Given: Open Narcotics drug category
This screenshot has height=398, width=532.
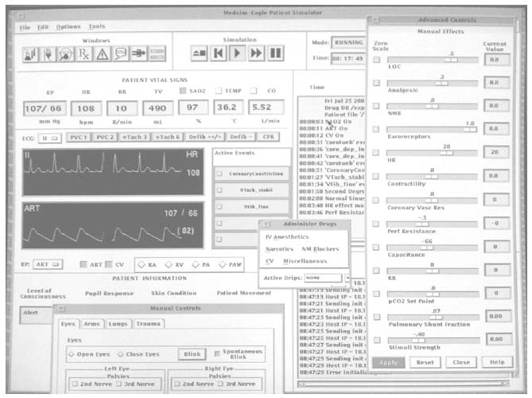Looking at the screenshot, I should point(279,249).
